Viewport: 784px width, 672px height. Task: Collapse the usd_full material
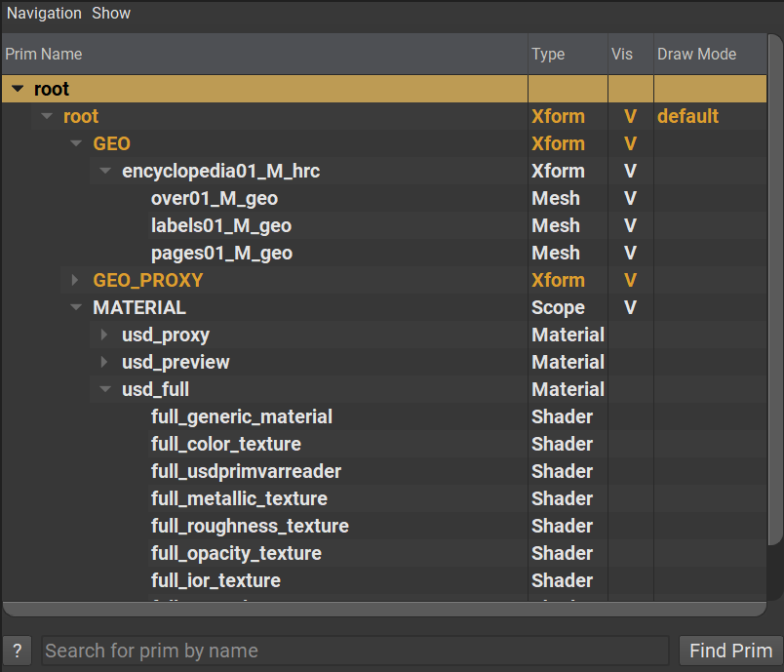click(x=105, y=389)
